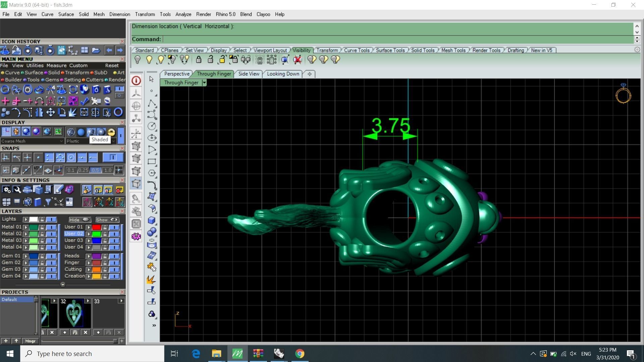Click the gold material sphere in Display panel
The width and height of the screenshot is (644, 362).
pos(111,132)
